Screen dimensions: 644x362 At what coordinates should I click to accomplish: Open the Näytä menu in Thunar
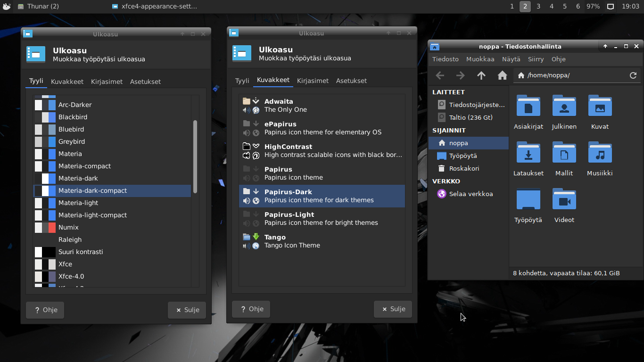[511, 59]
